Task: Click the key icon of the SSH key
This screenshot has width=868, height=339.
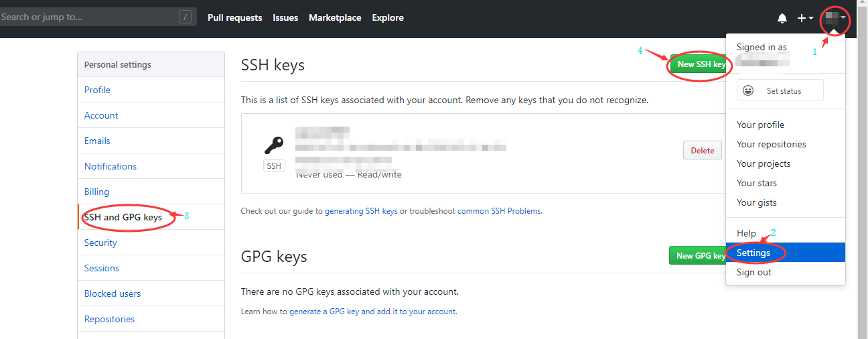Action: tap(274, 145)
